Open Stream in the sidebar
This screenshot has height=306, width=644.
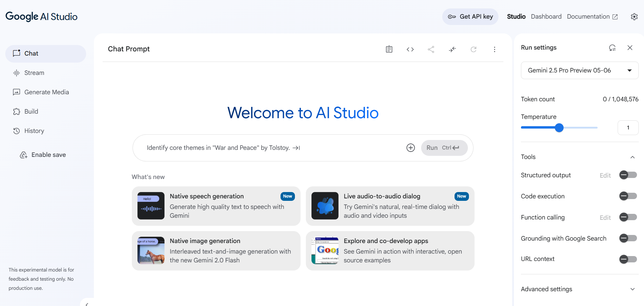(46, 73)
